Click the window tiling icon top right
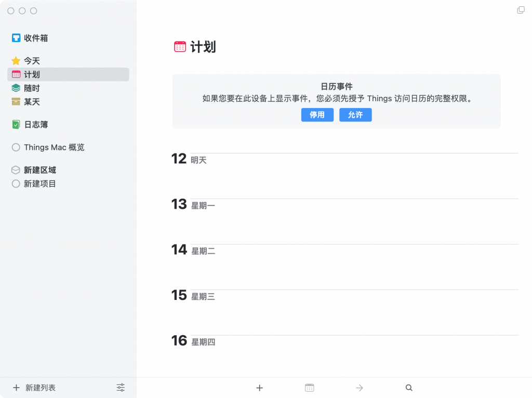Image resolution: width=532 pixels, height=398 pixels. point(520,9)
